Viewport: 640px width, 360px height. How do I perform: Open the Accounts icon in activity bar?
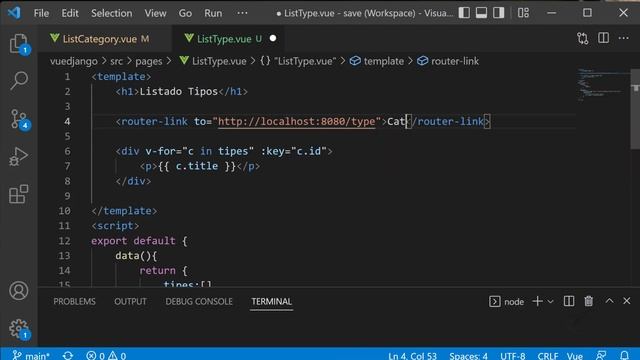19,291
